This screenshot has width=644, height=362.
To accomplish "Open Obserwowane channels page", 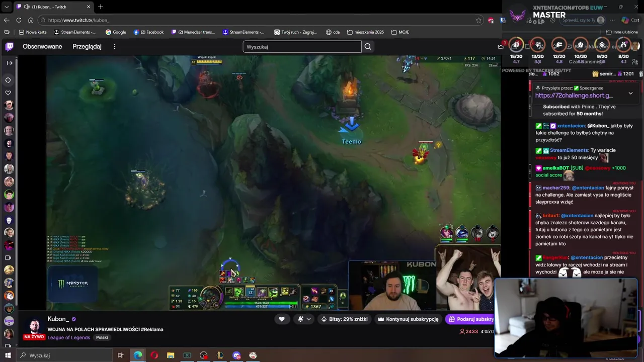I will (x=42, y=47).
